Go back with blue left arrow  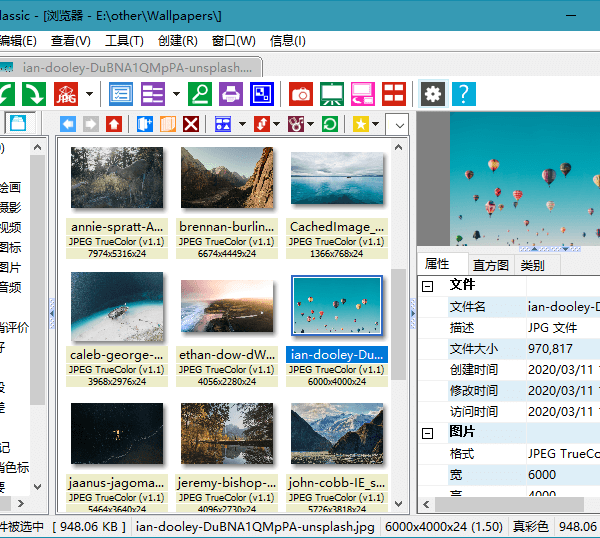click(x=68, y=124)
